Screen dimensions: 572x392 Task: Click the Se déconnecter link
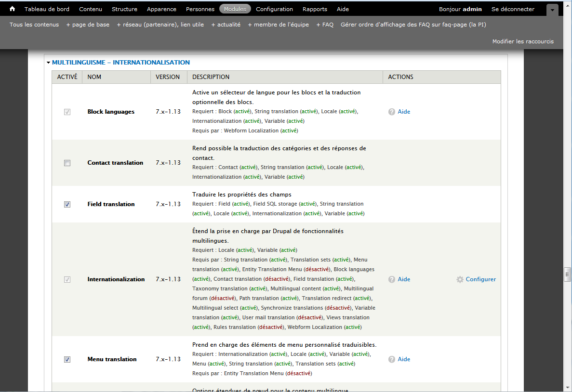coord(513,9)
